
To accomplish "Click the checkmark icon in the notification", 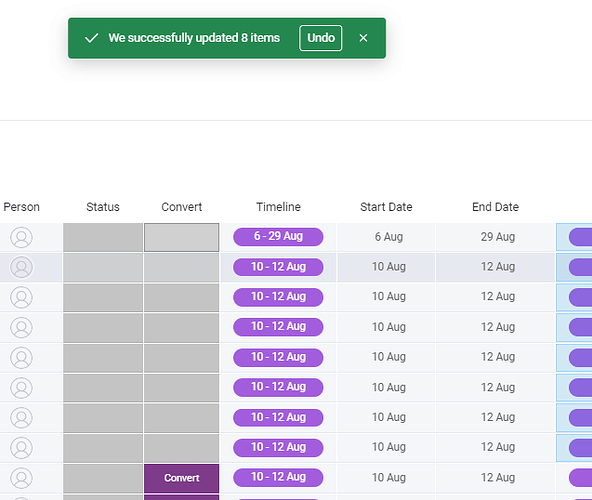I will (x=91, y=38).
